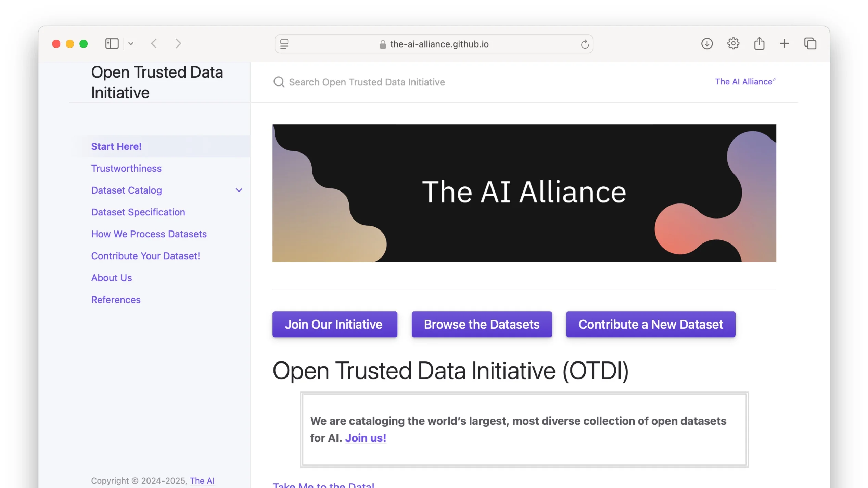
Task: Expand the Dataset Catalog chevron
Action: [x=239, y=190]
